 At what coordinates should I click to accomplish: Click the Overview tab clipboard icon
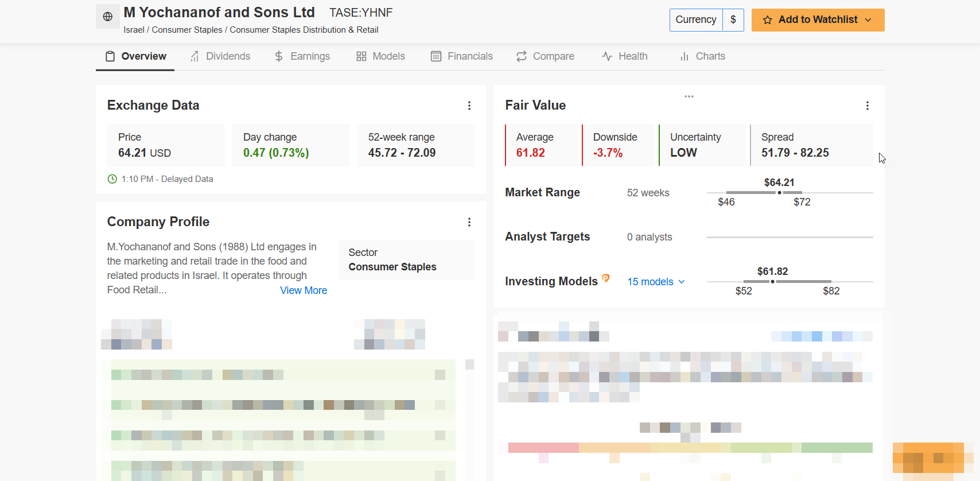pos(110,56)
